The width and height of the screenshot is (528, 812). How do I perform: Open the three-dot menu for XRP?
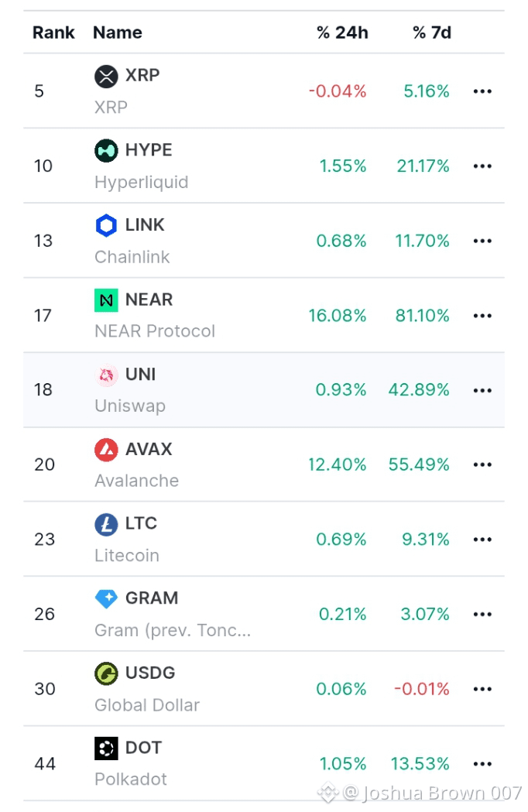pos(482,91)
